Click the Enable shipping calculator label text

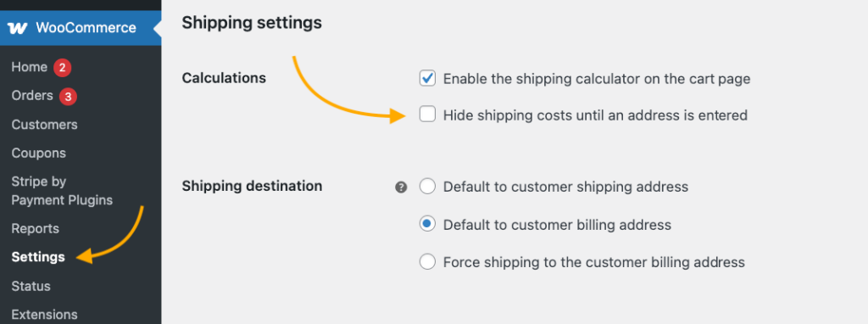coord(597,79)
